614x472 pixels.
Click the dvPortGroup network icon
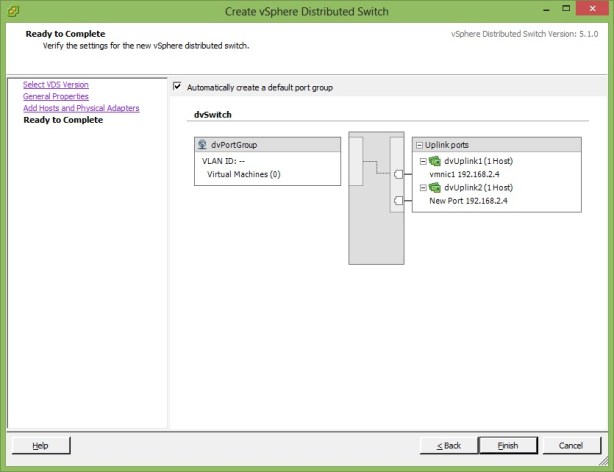tap(203, 145)
